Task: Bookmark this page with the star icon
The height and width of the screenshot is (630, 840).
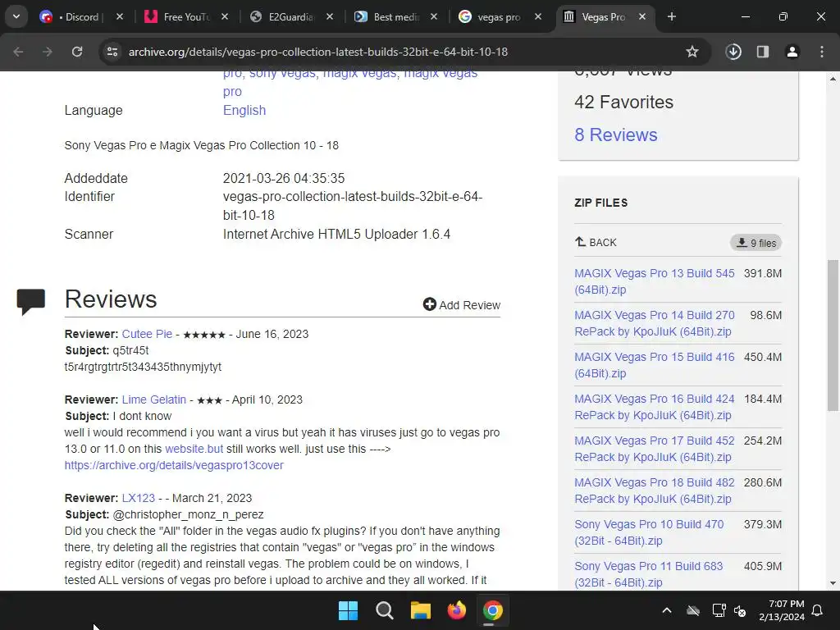Action: 692,52
